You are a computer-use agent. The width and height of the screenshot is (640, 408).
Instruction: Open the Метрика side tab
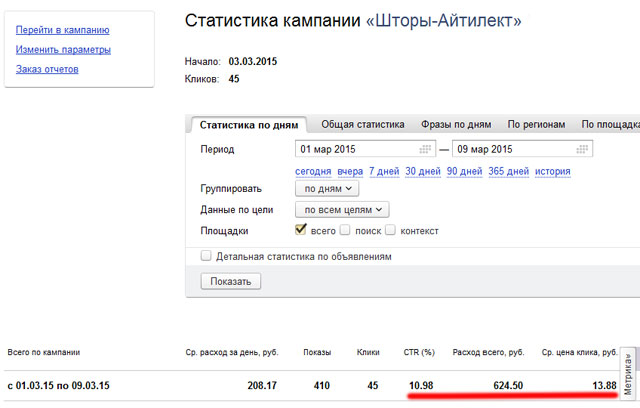[629, 375]
